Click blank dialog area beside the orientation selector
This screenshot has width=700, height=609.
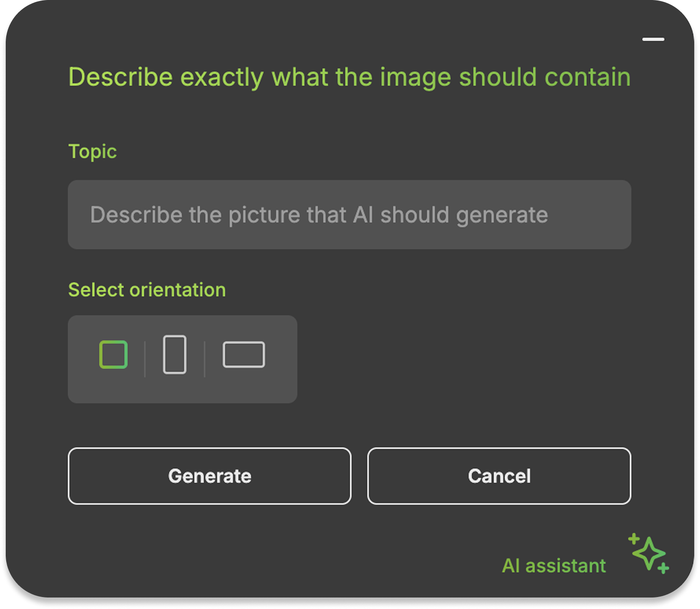[x=464, y=359]
